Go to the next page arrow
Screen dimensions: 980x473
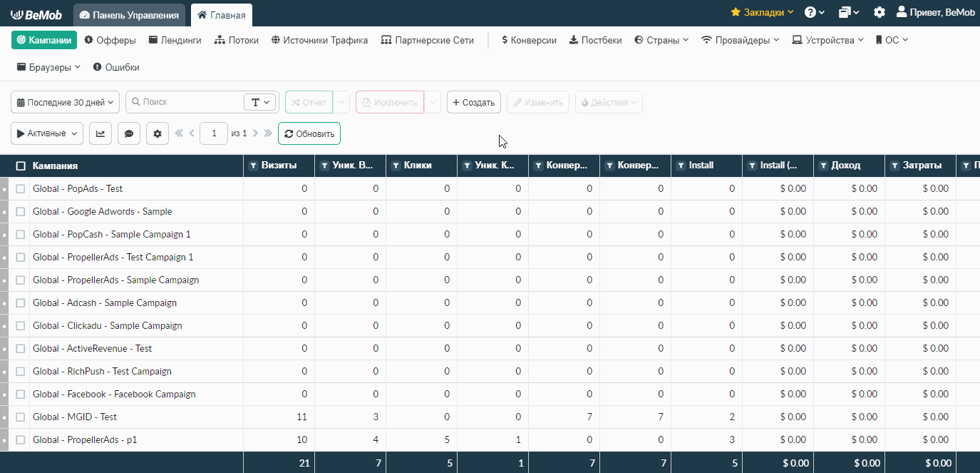coord(255,133)
